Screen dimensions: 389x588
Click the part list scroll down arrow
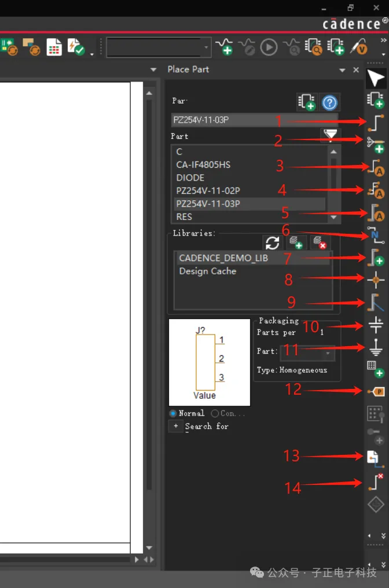(333, 218)
